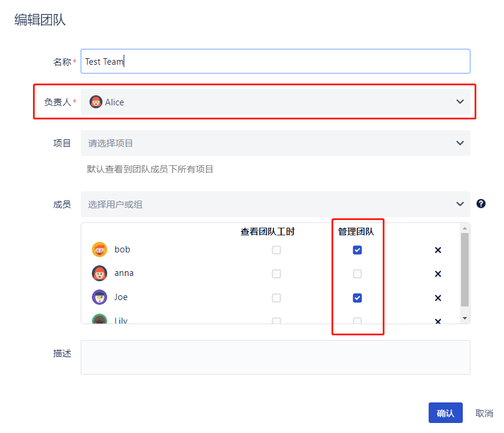This screenshot has height=433, width=504.
Task: Click the member list scroll down arrow
Action: pos(465,318)
